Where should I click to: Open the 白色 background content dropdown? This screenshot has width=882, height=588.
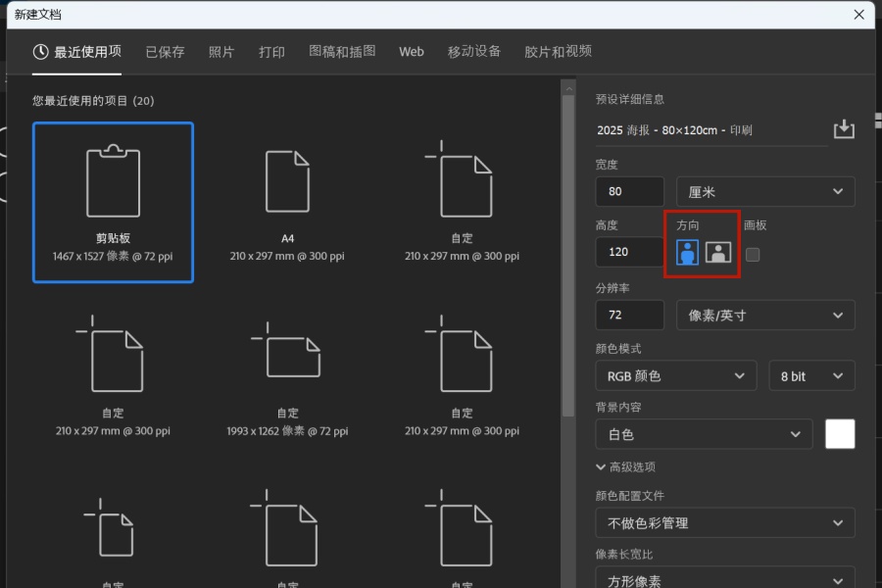704,434
